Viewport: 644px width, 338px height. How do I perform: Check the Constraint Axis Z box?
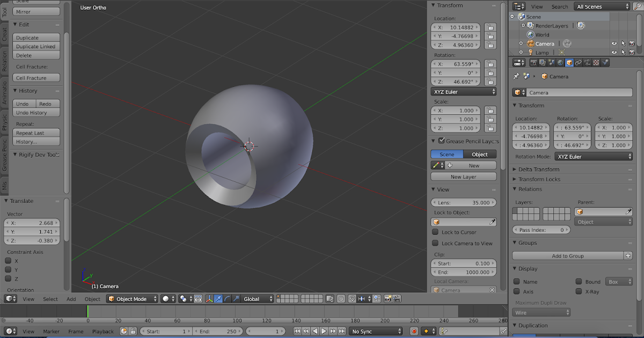[x=8, y=278]
